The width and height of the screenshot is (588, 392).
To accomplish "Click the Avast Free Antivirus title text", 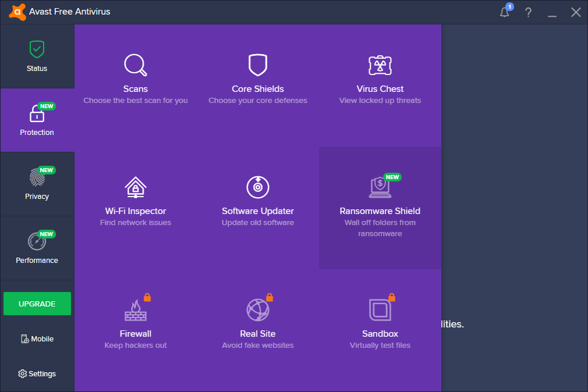I will click(x=70, y=12).
